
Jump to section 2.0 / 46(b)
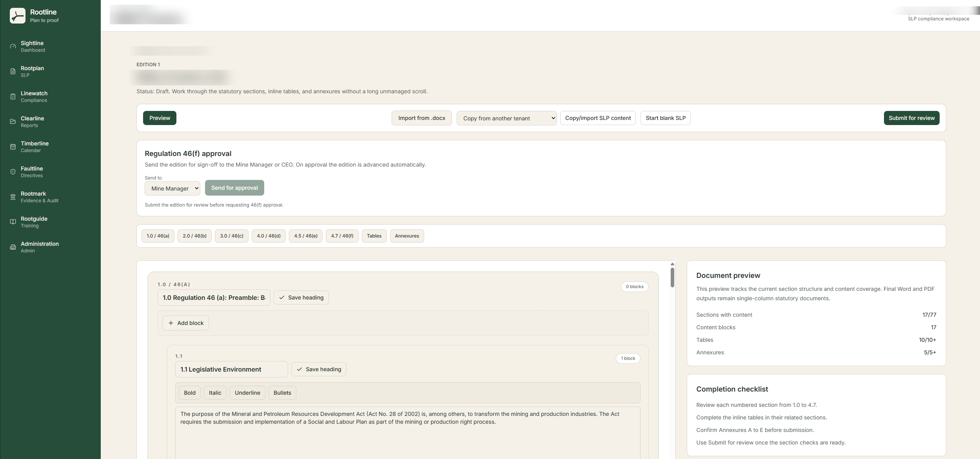point(194,236)
